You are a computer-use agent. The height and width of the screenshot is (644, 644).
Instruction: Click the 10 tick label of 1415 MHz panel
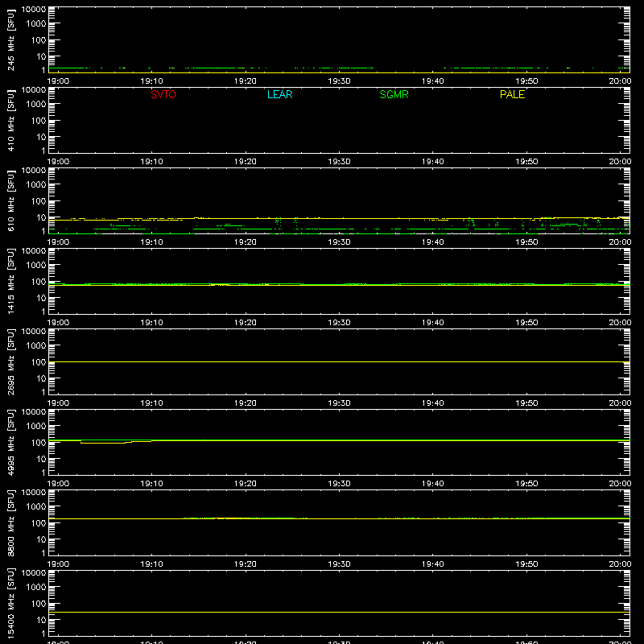pos(41,298)
